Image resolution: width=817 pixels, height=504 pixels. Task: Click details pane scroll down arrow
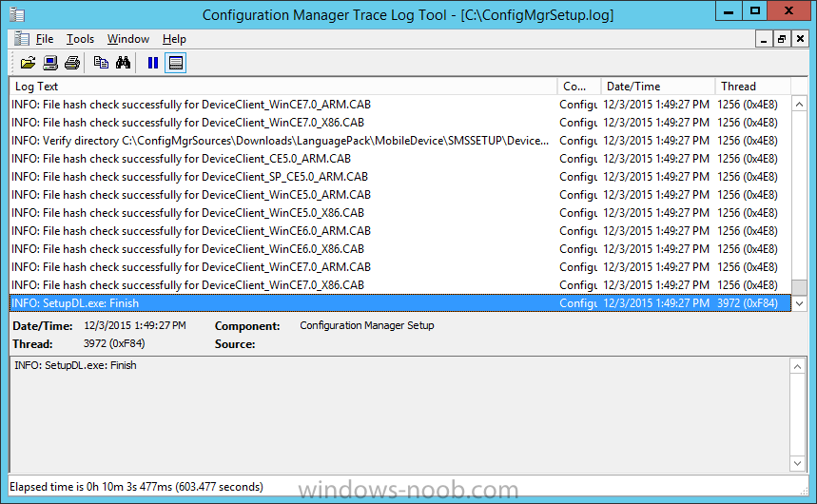click(797, 463)
